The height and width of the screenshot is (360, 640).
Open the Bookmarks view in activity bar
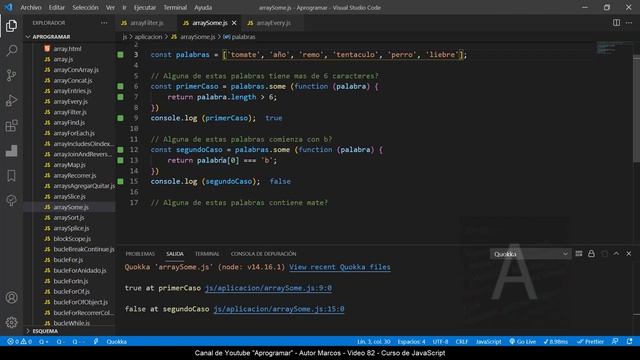11,176
